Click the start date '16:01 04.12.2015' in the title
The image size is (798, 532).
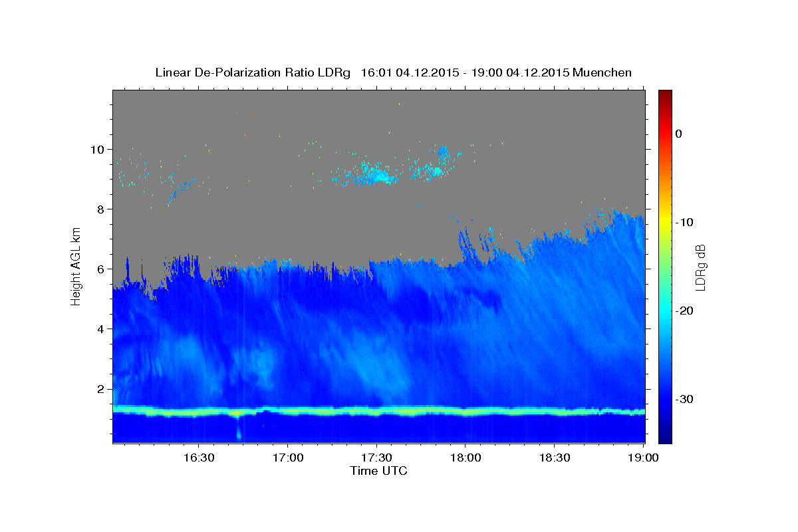coord(409,72)
